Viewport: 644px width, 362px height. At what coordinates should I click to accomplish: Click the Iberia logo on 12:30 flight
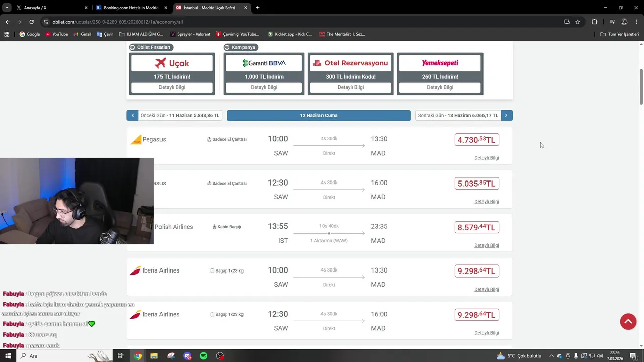[x=135, y=314]
